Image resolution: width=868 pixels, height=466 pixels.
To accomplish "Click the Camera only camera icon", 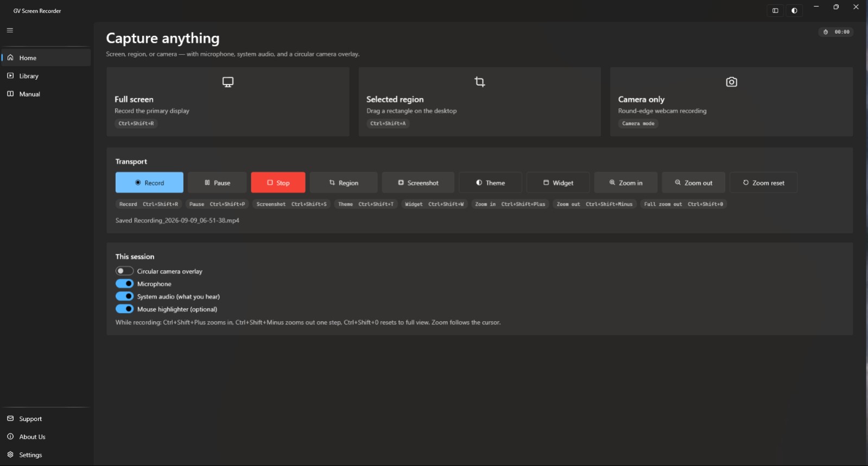I will tap(732, 82).
